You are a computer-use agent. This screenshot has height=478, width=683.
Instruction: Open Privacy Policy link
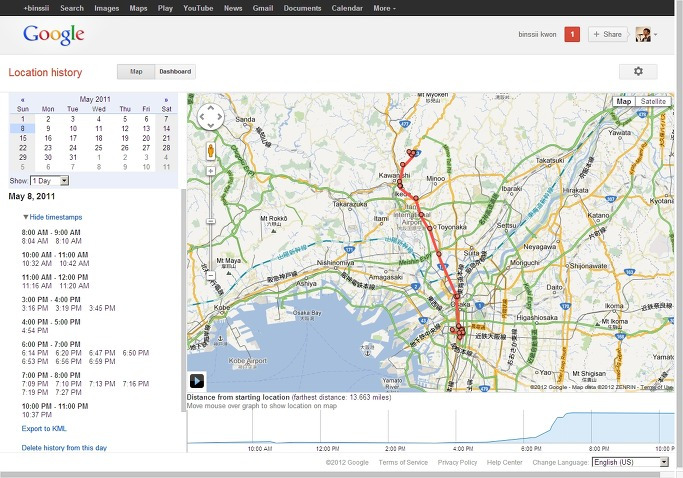click(x=457, y=462)
